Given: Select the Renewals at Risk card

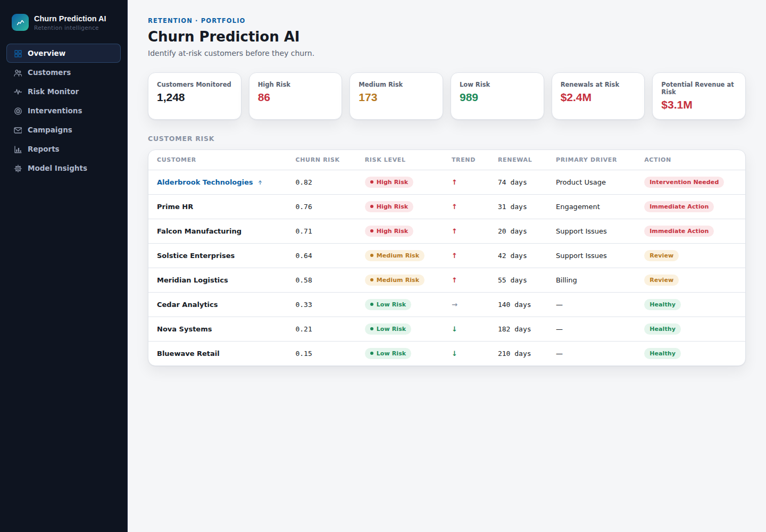Looking at the screenshot, I should (x=598, y=96).
